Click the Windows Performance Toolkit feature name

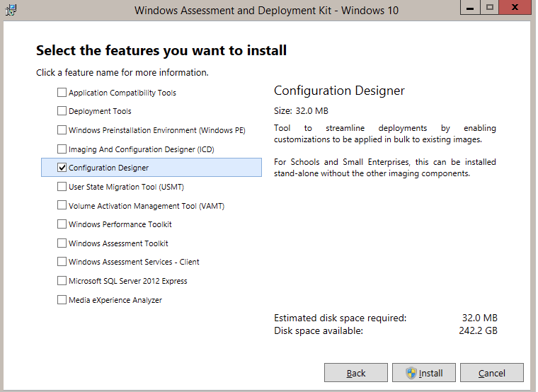tap(120, 224)
